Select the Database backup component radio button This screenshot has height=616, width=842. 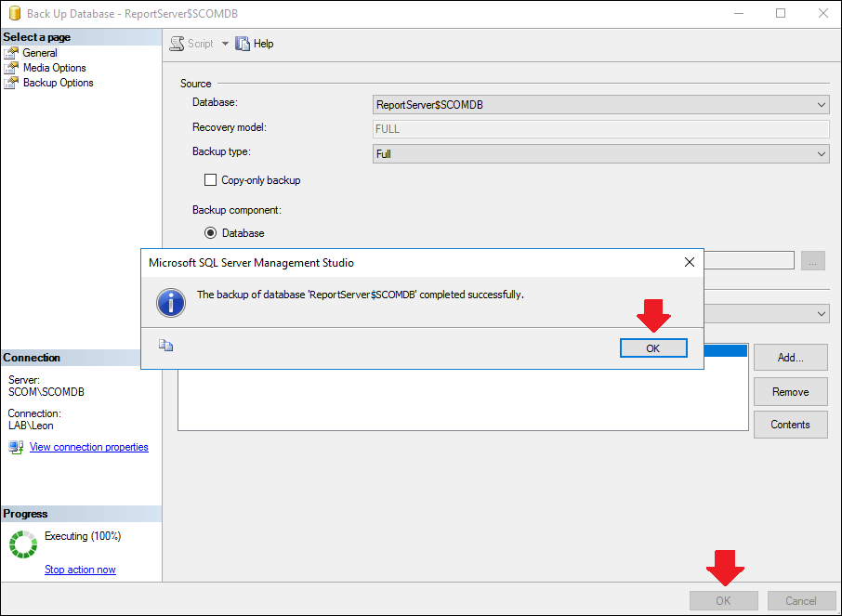(x=210, y=233)
